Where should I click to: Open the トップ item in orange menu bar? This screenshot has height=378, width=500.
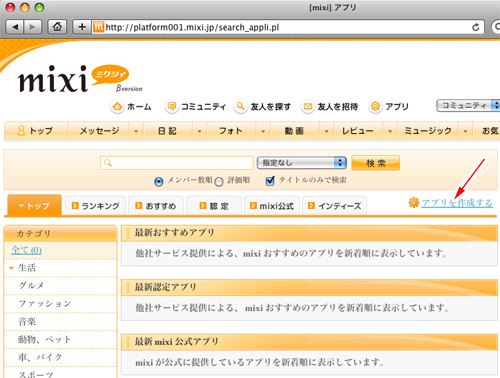pyautogui.click(x=36, y=131)
